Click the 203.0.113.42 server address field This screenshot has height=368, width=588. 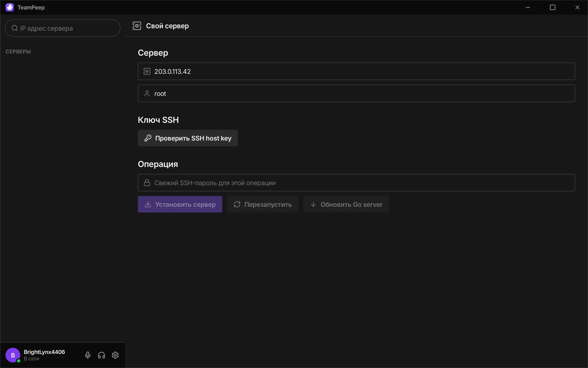pyautogui.click(x=356, y=71)
